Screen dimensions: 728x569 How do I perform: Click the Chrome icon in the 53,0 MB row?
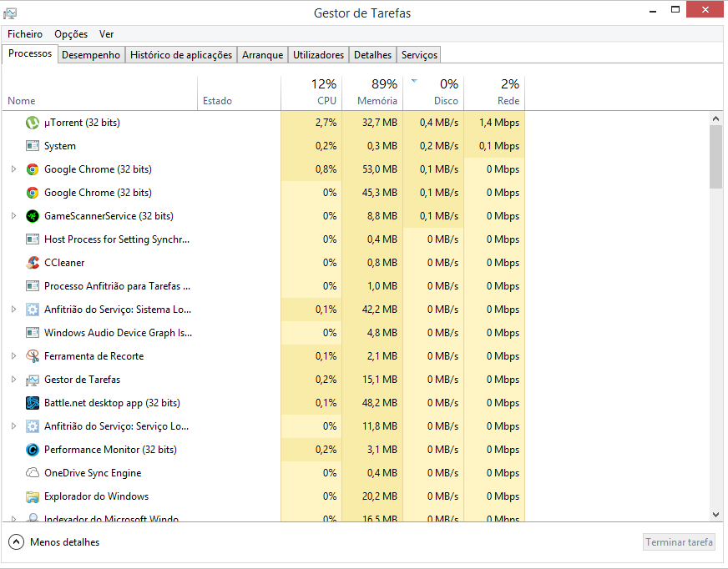pos(32,169)
